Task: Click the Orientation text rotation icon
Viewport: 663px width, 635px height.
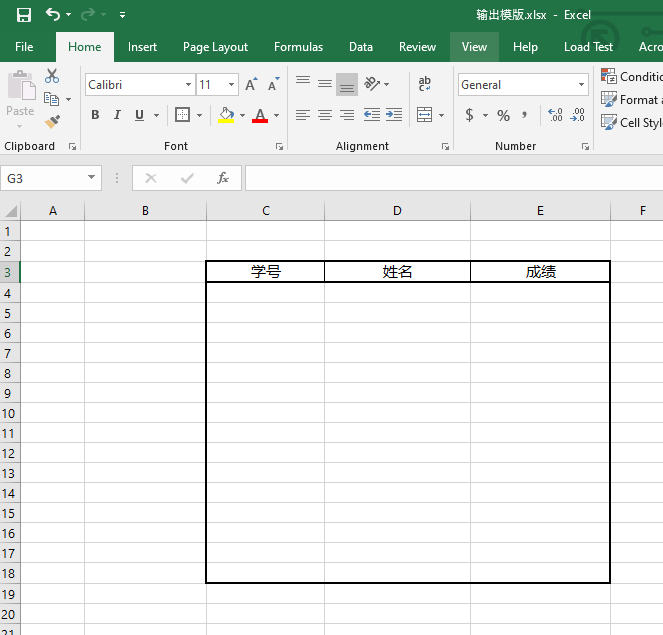Action: point(372,84)
